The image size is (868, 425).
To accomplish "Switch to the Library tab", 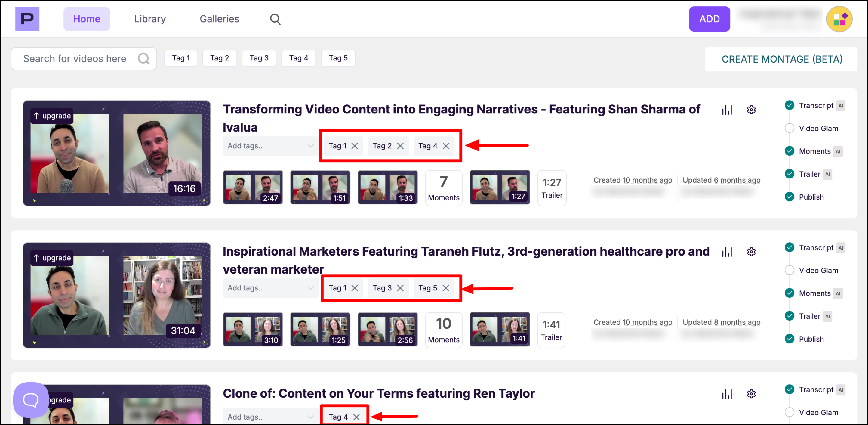I will (x=150, y=19).
